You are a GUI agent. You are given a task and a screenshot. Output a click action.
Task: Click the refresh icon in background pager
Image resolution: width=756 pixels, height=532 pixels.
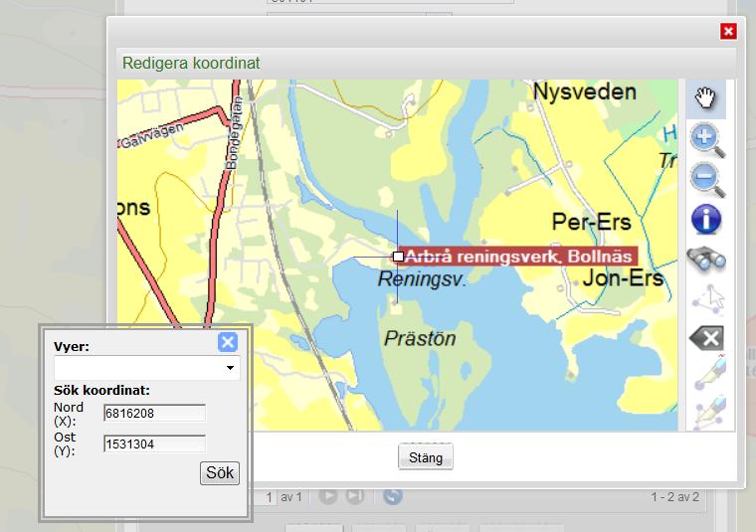pyautogui.click(x=393, y=496)
